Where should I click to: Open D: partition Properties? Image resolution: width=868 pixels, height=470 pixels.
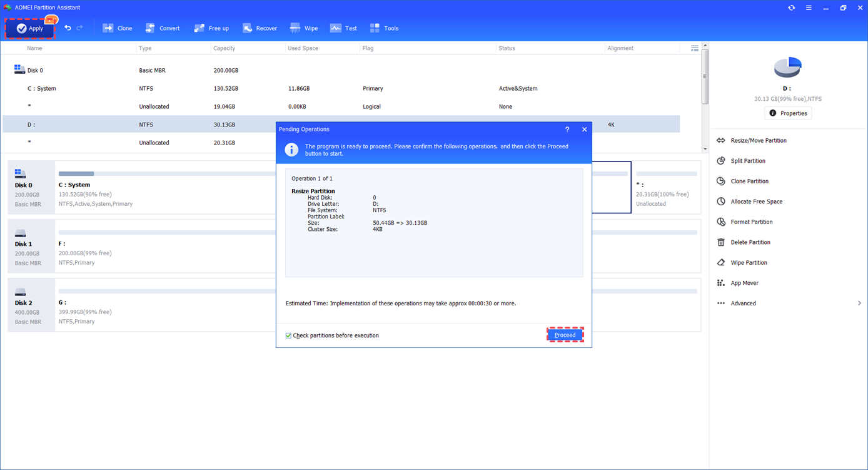tap(788, 113)
